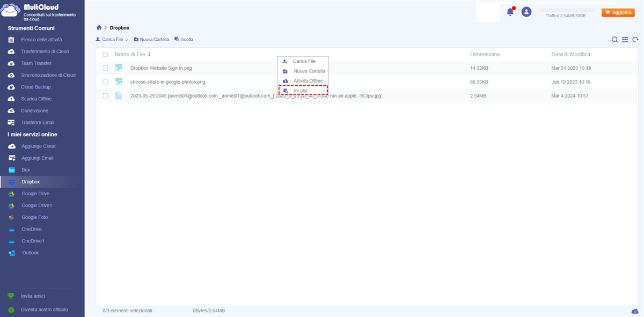Choose Nuova Cartella in context menu
This screenshot has width=644, height=317.
[x=303, y=71]
